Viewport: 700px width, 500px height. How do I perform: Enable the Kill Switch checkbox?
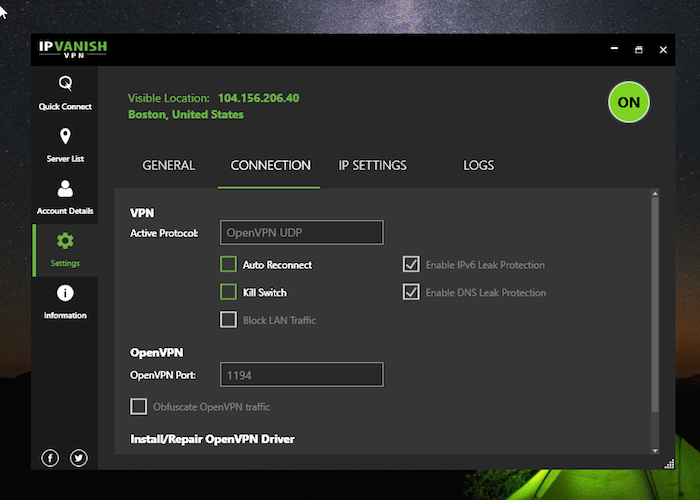click(x=228, y=292)
